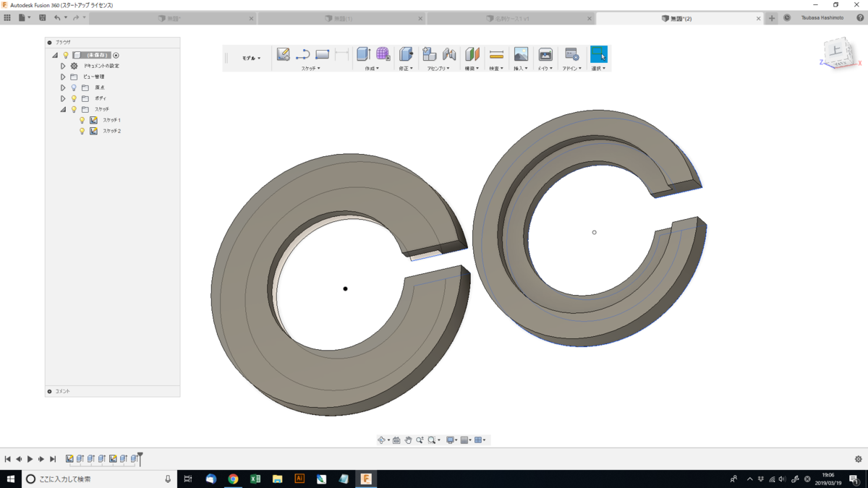Open the Data Panel grid icon
The width and height of the screenshot is (868, 488).
click(x=7, y=17)
